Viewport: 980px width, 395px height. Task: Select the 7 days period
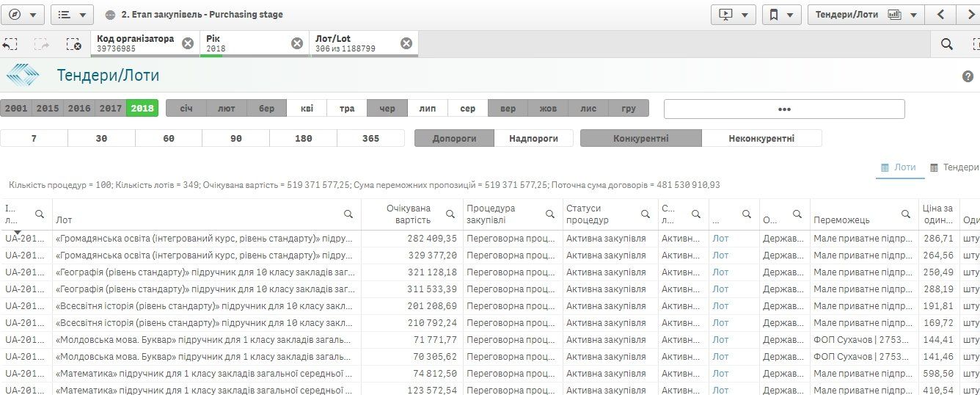(x=34, y=138)
